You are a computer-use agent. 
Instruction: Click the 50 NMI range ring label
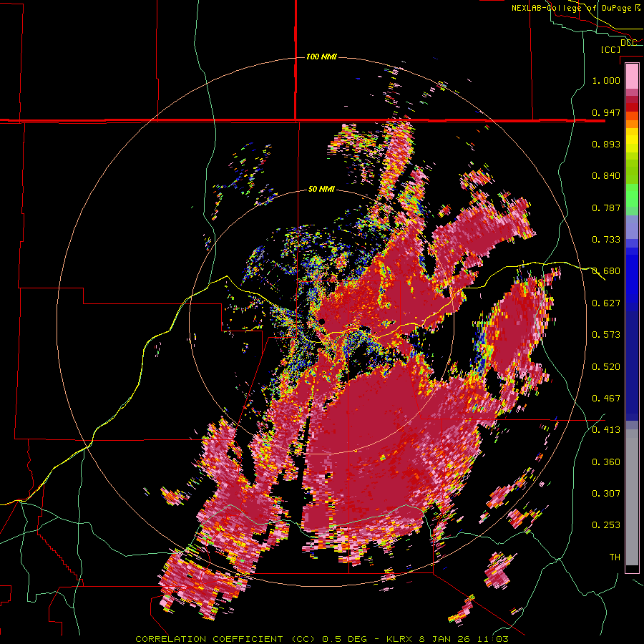pos(321,190)
